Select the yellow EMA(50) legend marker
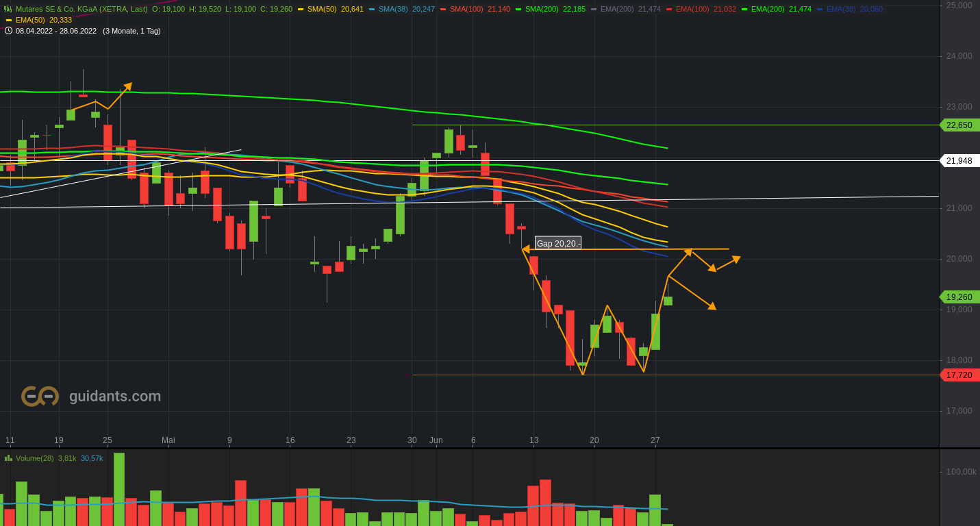This screenshot has width=980, height=526. click(8, 21)
